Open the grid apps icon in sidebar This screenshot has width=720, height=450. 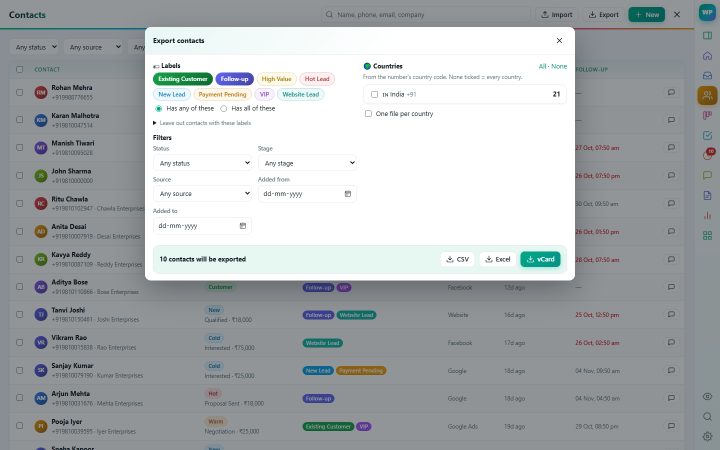point(707,236)
